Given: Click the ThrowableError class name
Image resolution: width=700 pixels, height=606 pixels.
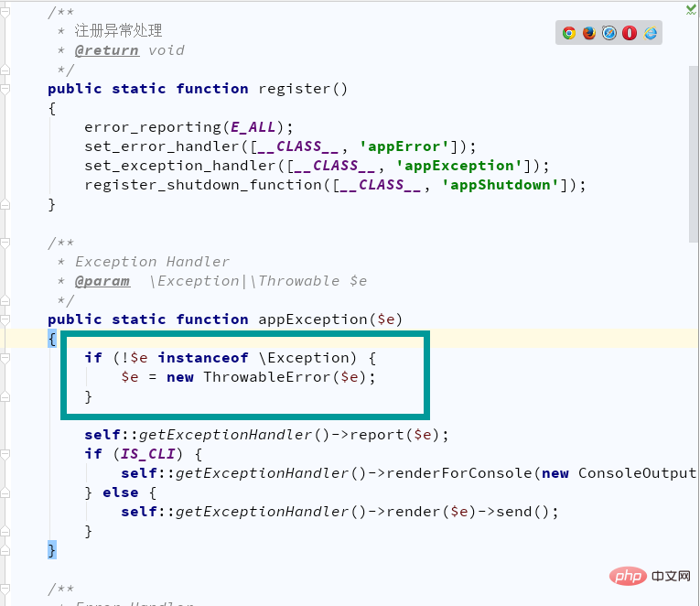Looking at the screenshot, I should tap(267, 377).
